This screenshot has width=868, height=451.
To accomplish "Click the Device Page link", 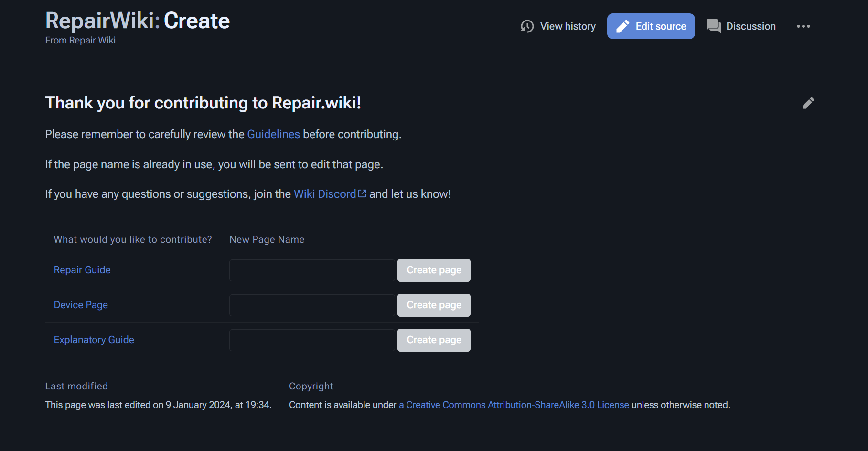I will (81, 305).
